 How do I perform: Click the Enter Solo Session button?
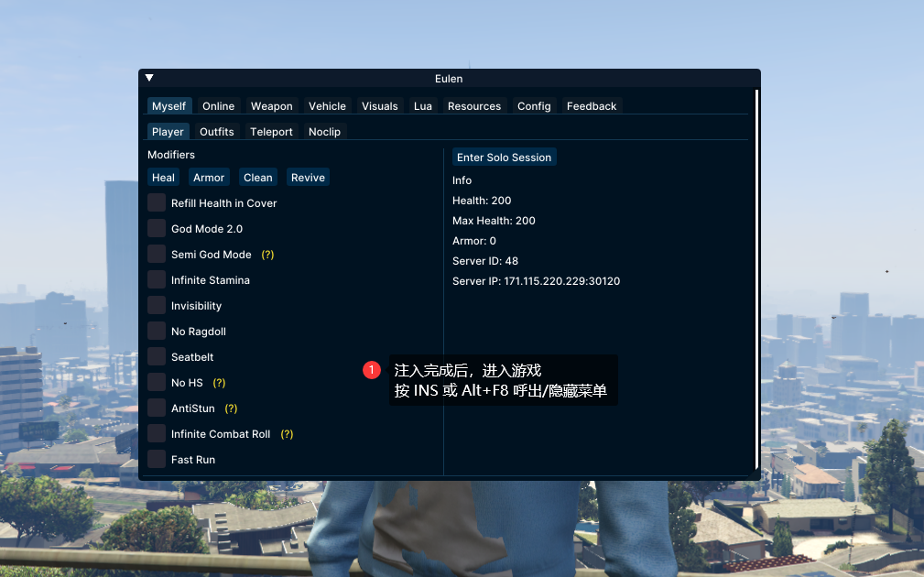(x=504, y=158)
